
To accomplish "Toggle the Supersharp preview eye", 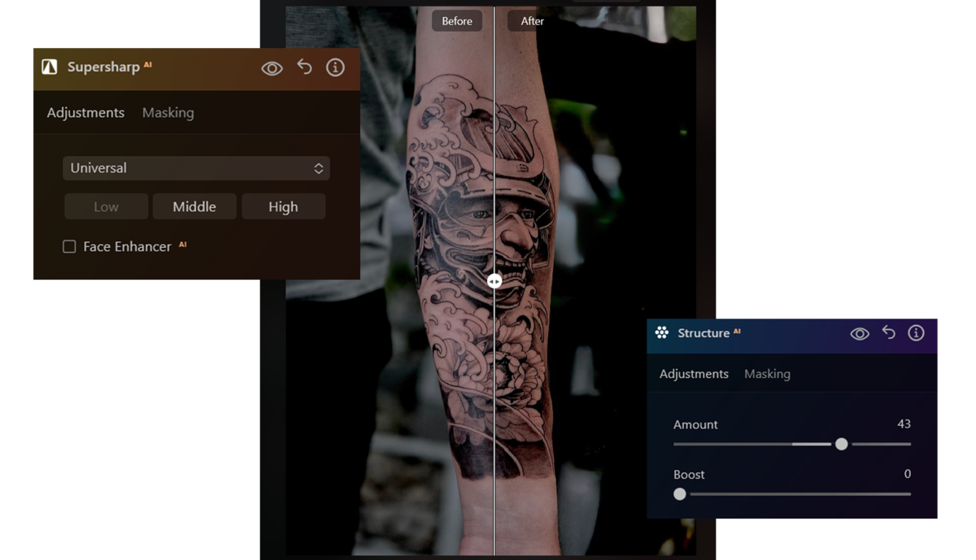I will point(272,68).
